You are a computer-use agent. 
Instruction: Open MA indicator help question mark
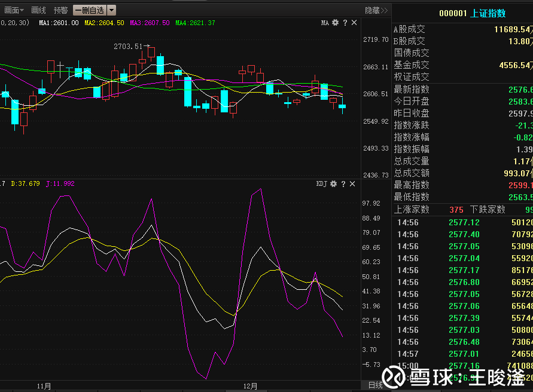point(345,23)
